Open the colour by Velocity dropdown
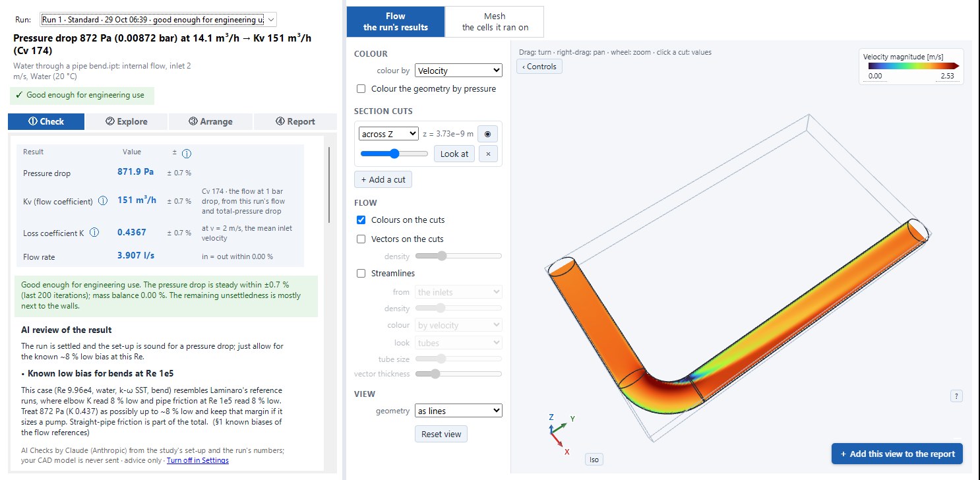The height and width of the screenshot is (480, 980). 458,71
